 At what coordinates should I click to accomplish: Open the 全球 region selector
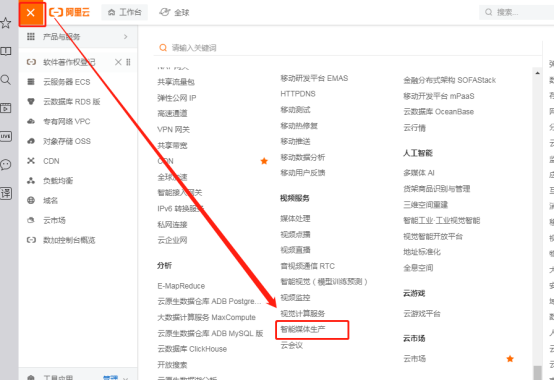pyautogui.click(x=174, y=13)
